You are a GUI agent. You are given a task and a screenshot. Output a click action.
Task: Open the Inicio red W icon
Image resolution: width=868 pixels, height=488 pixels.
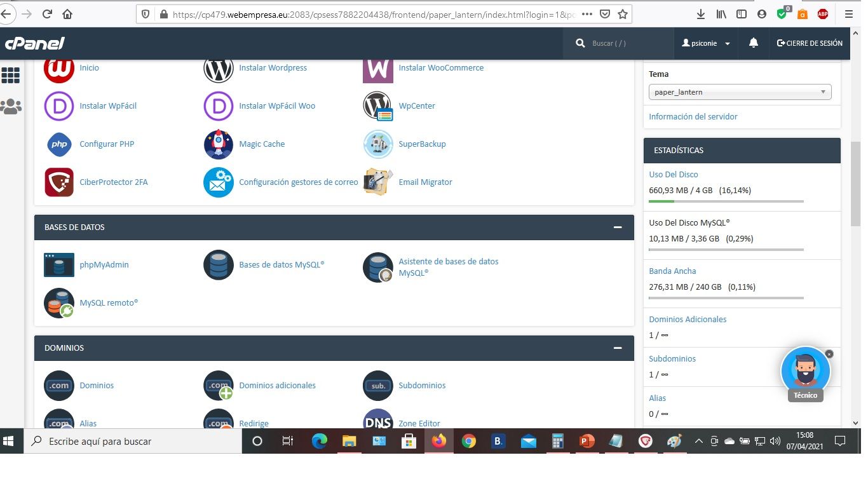click(59, 69)
